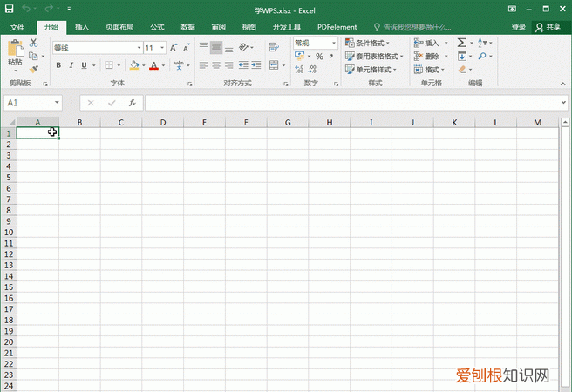Select column header D
This screenshot has width=572, height=392.
point(162,123)
